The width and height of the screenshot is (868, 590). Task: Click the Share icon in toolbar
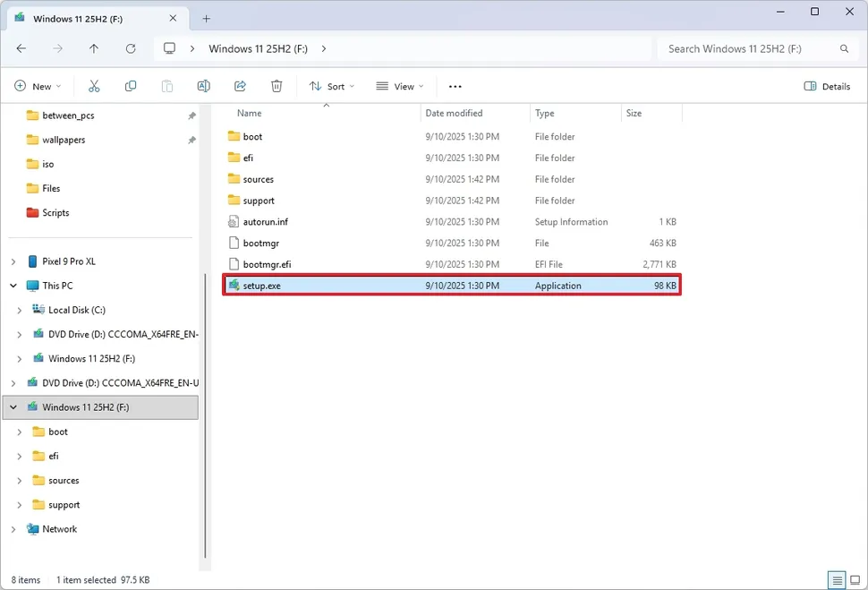point(240,86)
